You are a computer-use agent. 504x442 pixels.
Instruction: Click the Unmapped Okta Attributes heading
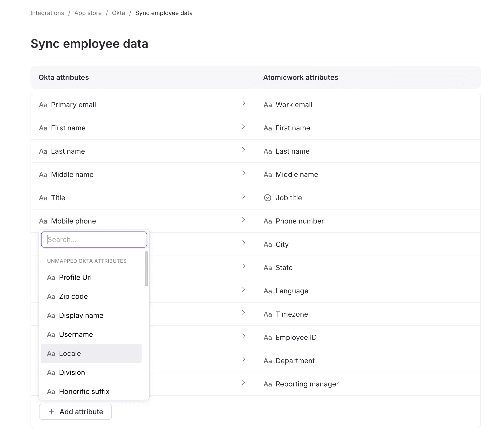[x=87, y=261]
